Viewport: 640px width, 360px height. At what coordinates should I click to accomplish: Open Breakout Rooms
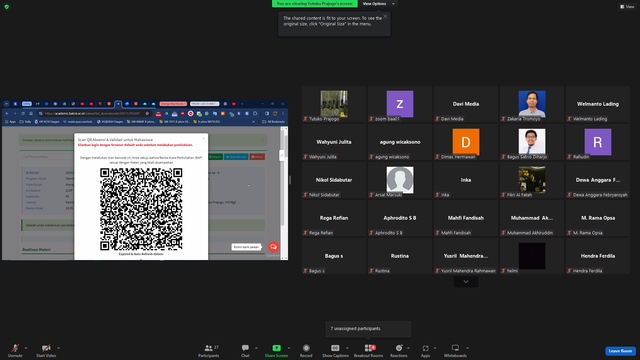(x=369, y=350)
